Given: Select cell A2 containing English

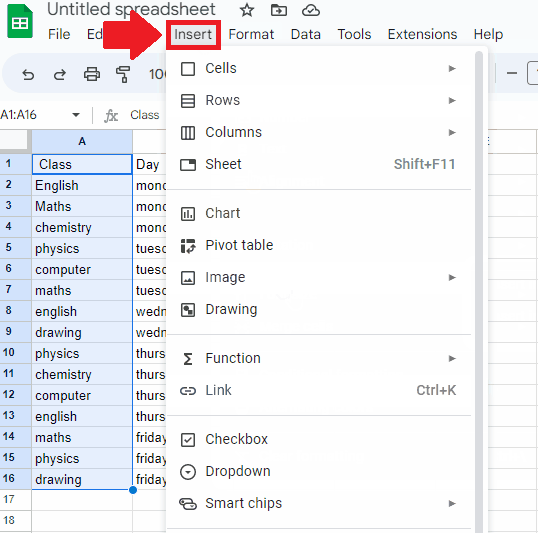Looking at the screenshot, I should [82, 186].
